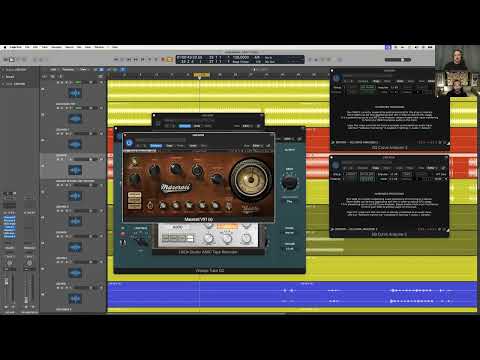Viewport: 480px width, 360px height.
Task: Click the top Maserati preset button stack
Action: tap(134, 195)
